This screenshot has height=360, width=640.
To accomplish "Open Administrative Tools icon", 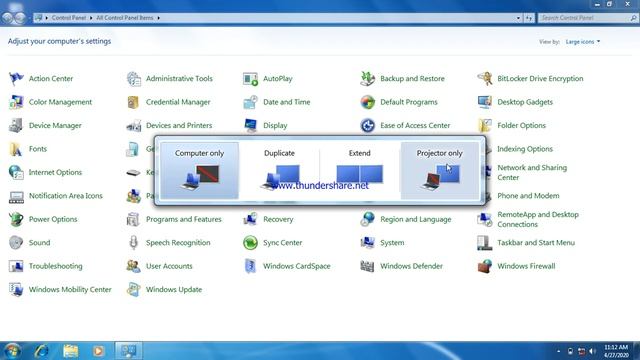I will 133,78.
